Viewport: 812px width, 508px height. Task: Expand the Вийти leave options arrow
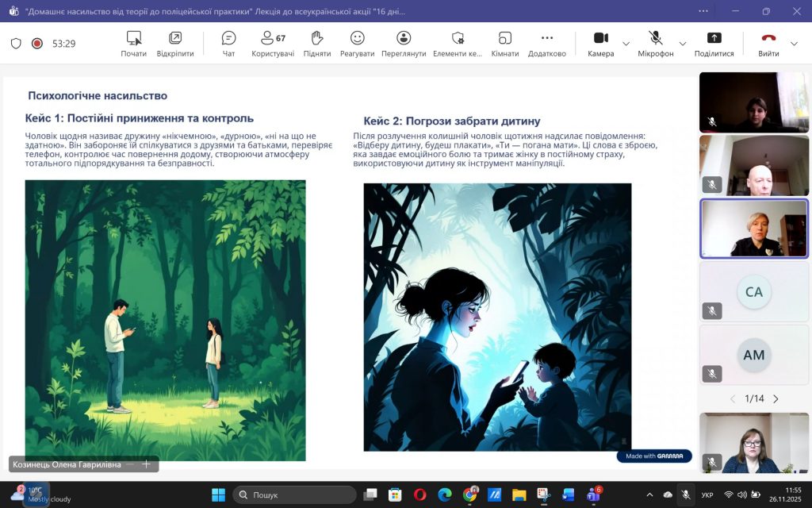point(795,44)
